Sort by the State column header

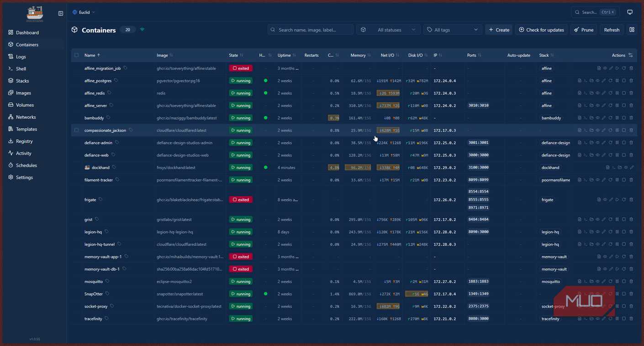click(236, 55)
